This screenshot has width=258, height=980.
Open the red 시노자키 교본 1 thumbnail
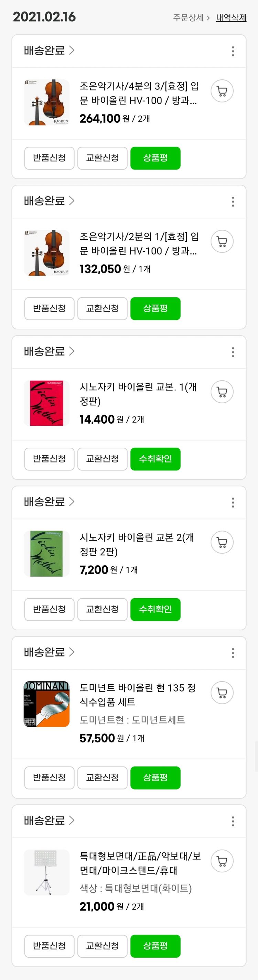(46, 403)
